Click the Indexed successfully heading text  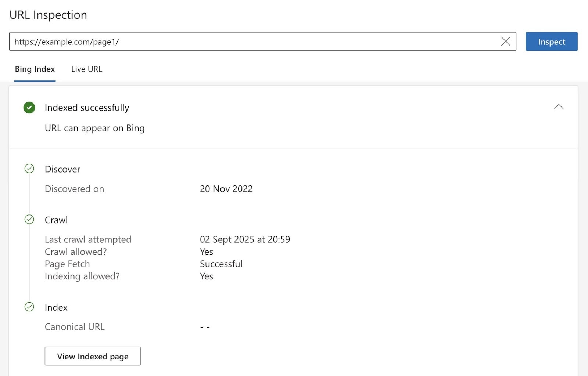pos(87,108)
